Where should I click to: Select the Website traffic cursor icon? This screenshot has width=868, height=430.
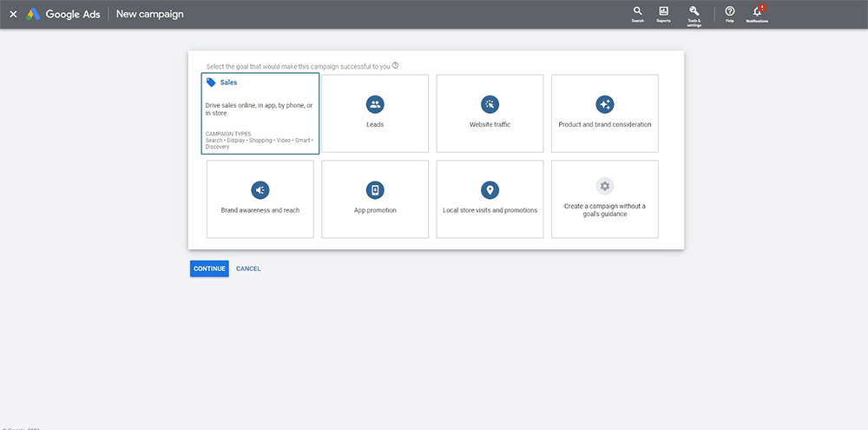pos(490,104)
